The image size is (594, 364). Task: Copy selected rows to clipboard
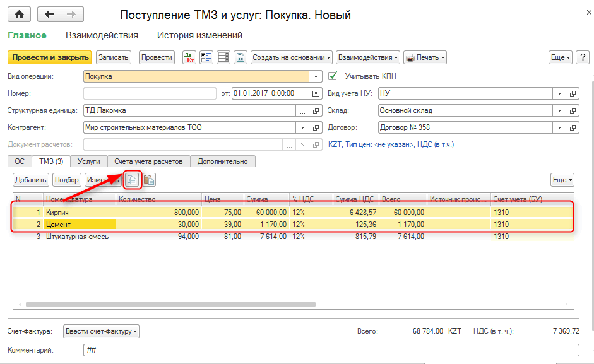click(x=132, y=180)
